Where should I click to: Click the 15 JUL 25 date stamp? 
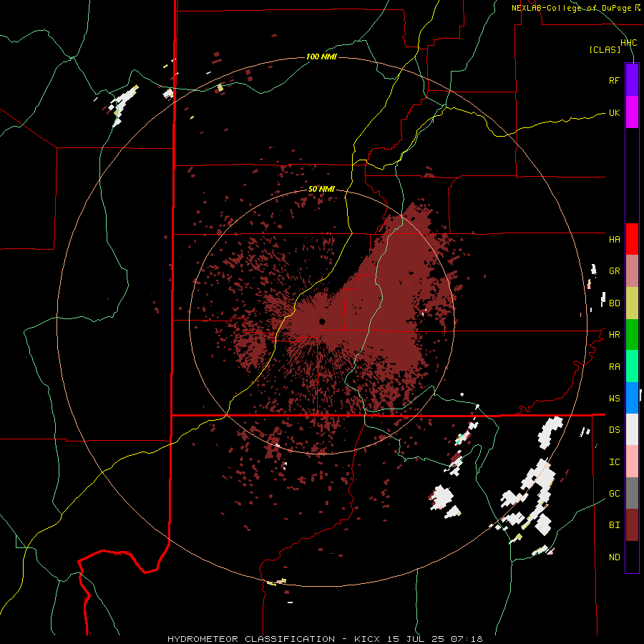417,639
